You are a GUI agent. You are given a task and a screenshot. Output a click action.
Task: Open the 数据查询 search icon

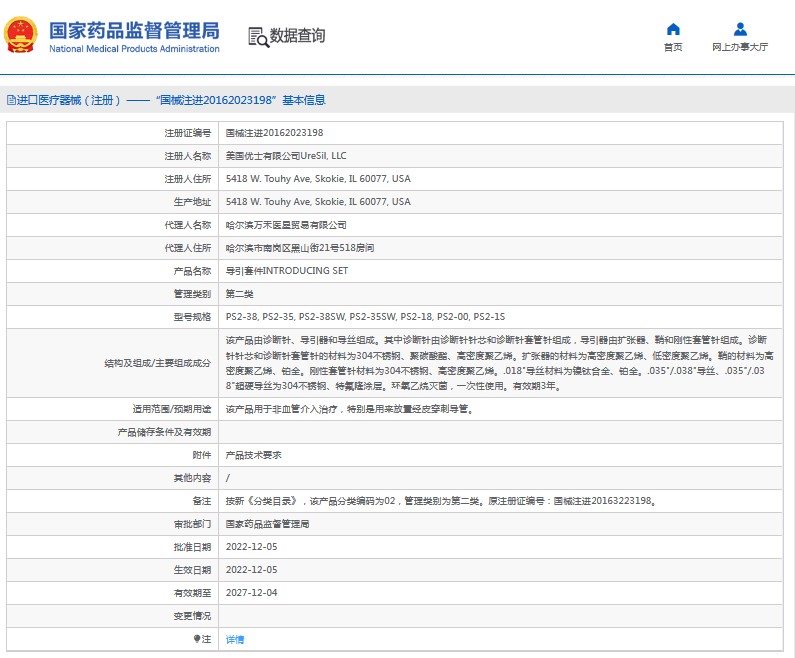(x=258, y=37)
